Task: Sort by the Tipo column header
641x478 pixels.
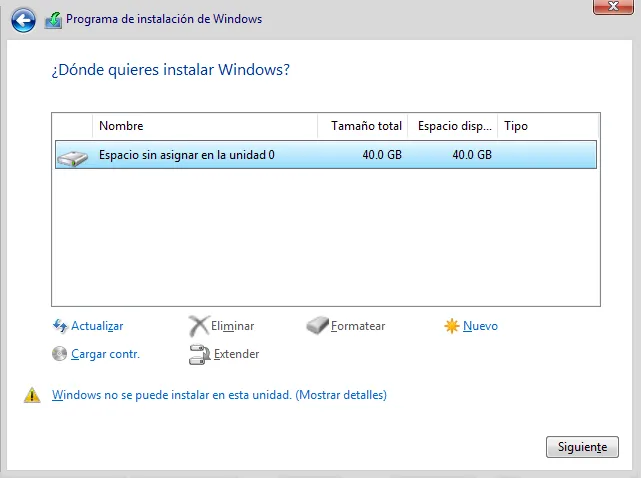Action: click(548, 126)
